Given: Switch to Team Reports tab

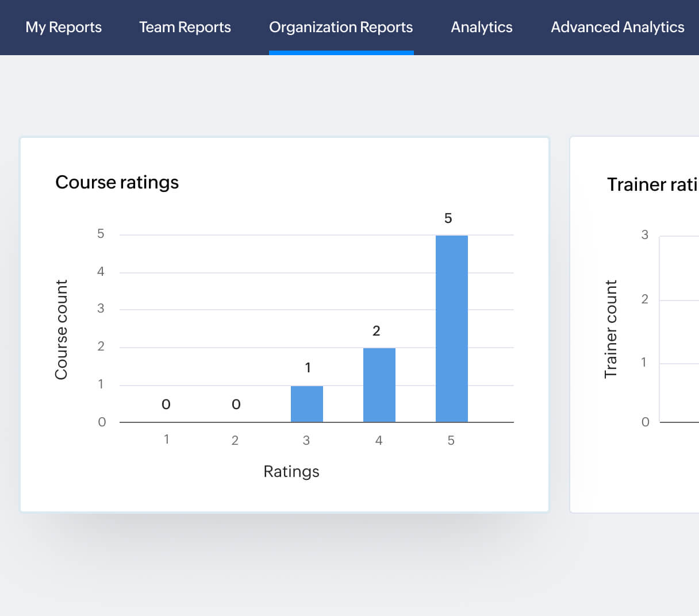Looking at the screenshot, I should point(185,27).
